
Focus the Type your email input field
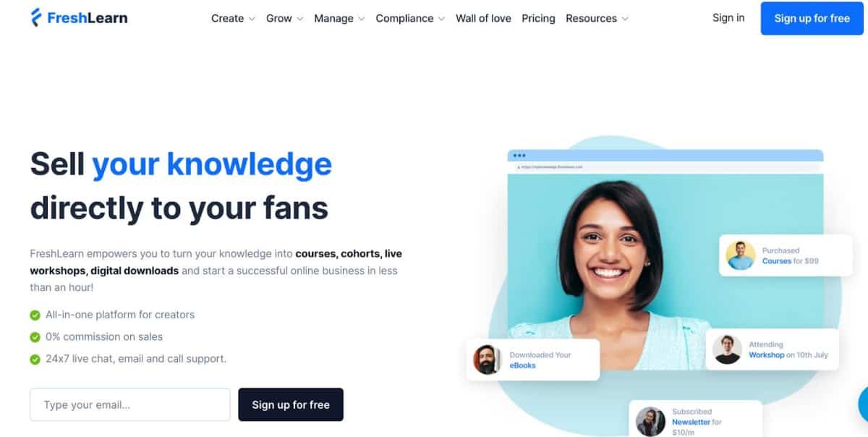tap(130, 404)
